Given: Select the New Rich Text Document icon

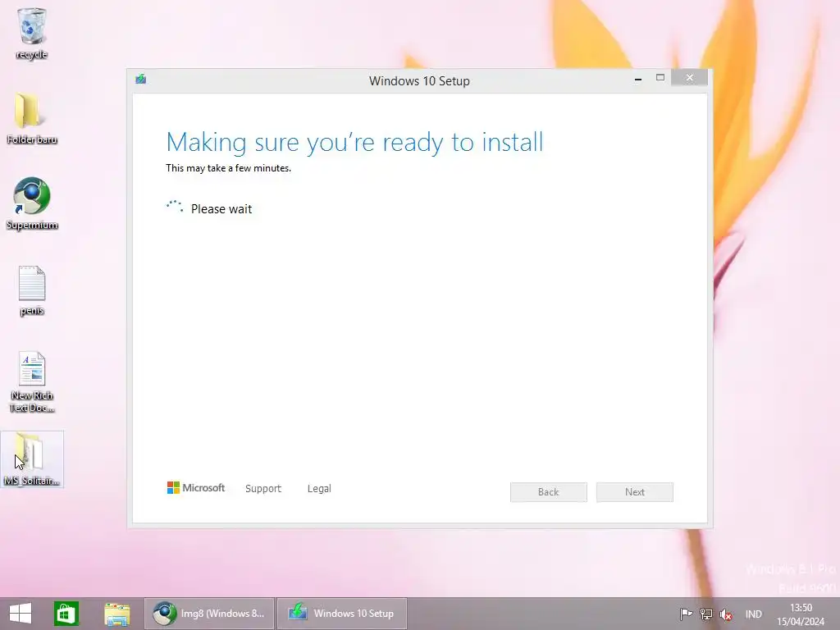Looking at the screenshot, I should pyautogui.click(x=32, y=382).
